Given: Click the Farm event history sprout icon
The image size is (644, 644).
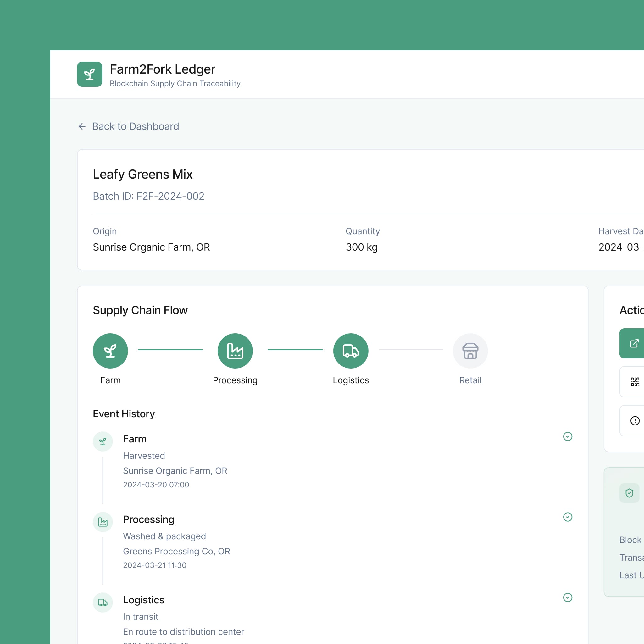Looking at the screenshot, I should pos(103,442).
